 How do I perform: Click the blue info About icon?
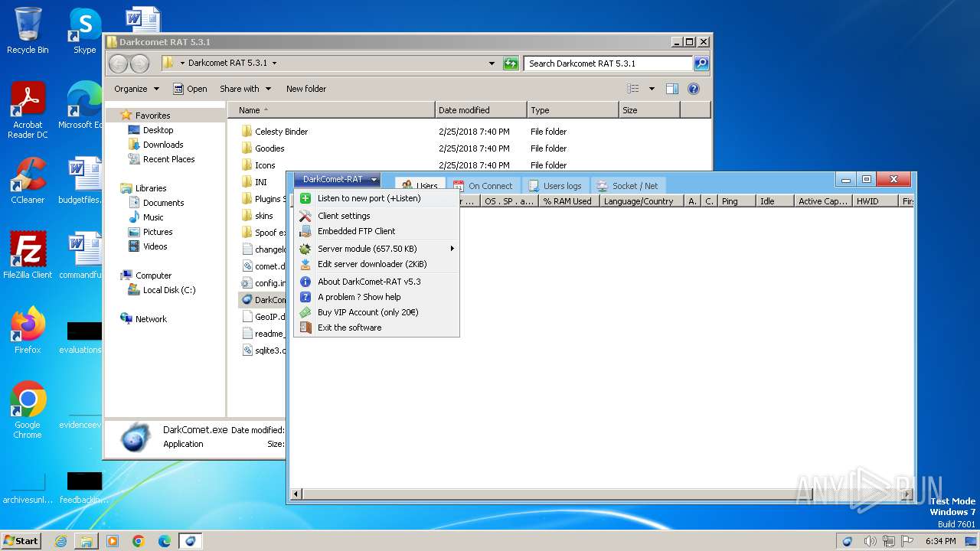click(305, 282)
